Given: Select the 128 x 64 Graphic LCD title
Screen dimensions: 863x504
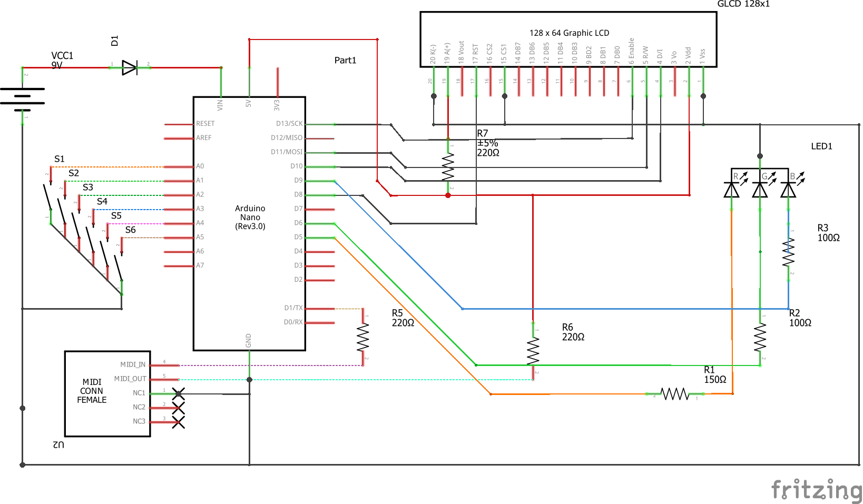Looking at the screenshot, I should [569, 33].
